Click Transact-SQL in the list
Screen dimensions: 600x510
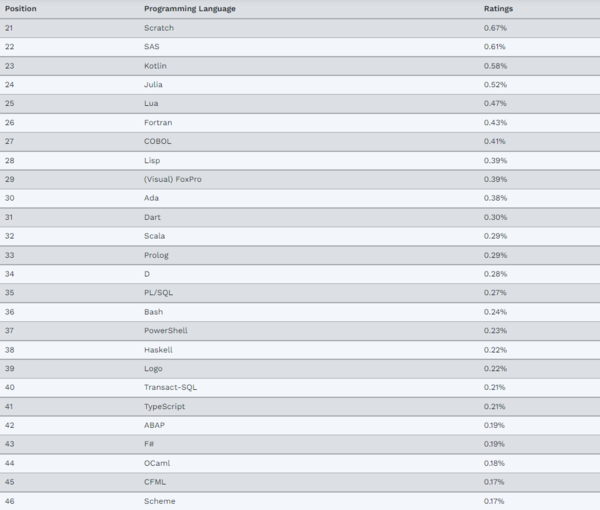[x=170, y=387]
